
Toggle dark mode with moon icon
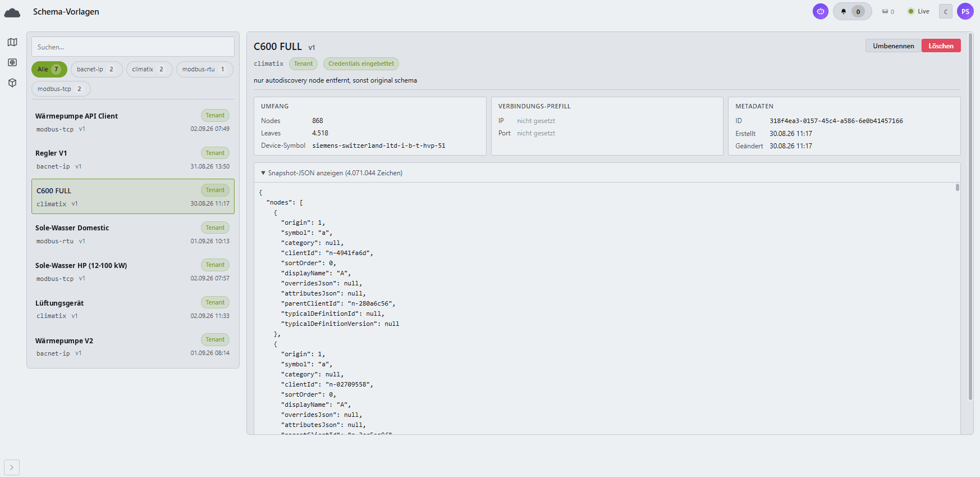[946, 11]
